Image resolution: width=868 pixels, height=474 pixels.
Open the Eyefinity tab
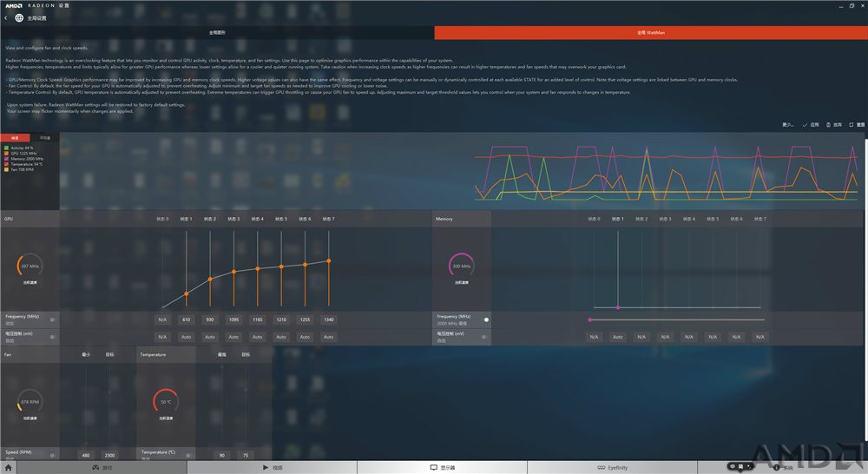pos(612,468)
